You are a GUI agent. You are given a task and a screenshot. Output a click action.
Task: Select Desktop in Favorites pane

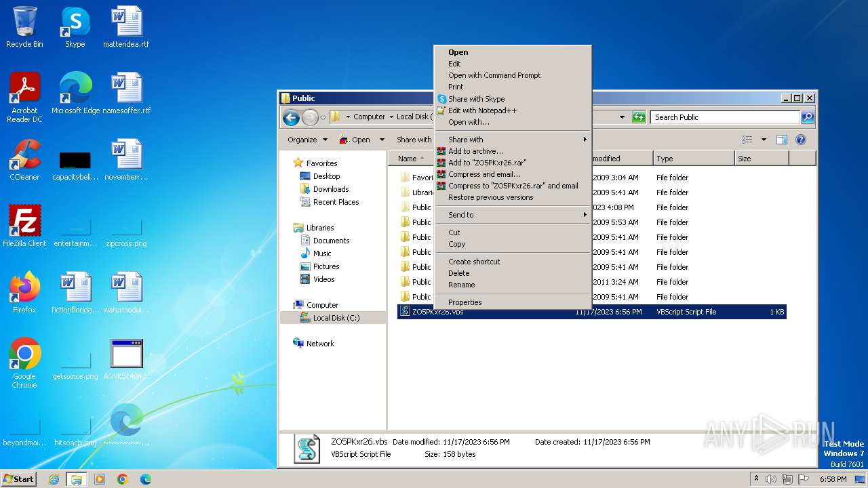point(320,176)
